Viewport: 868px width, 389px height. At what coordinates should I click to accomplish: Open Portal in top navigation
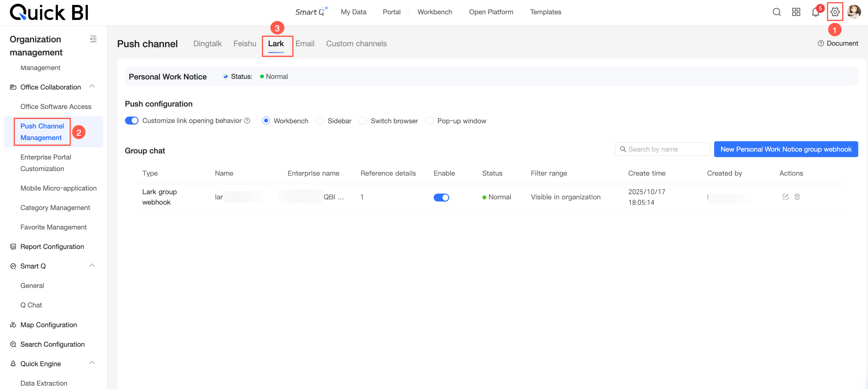[391, 12]
